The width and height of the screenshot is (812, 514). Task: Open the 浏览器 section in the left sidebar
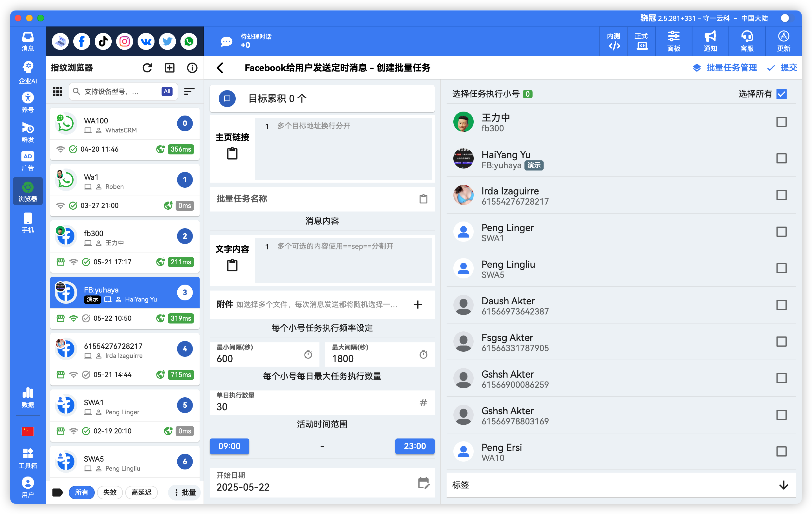click(x=28, y=191)
